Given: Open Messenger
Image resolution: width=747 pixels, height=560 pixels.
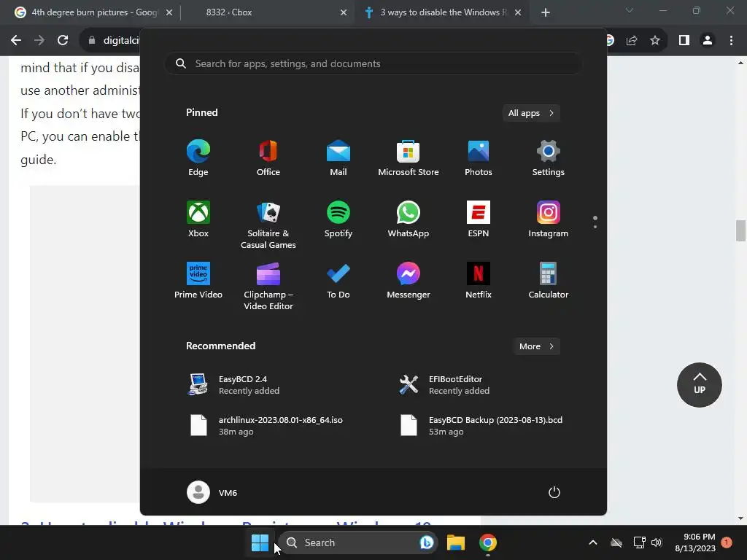Looking at the screenshot, I should [409, 281].
